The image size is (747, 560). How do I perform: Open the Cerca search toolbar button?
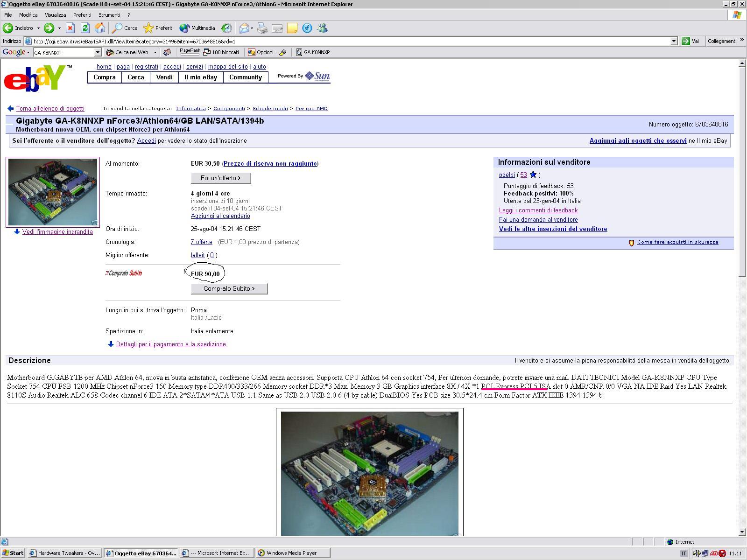click(125, 28)
